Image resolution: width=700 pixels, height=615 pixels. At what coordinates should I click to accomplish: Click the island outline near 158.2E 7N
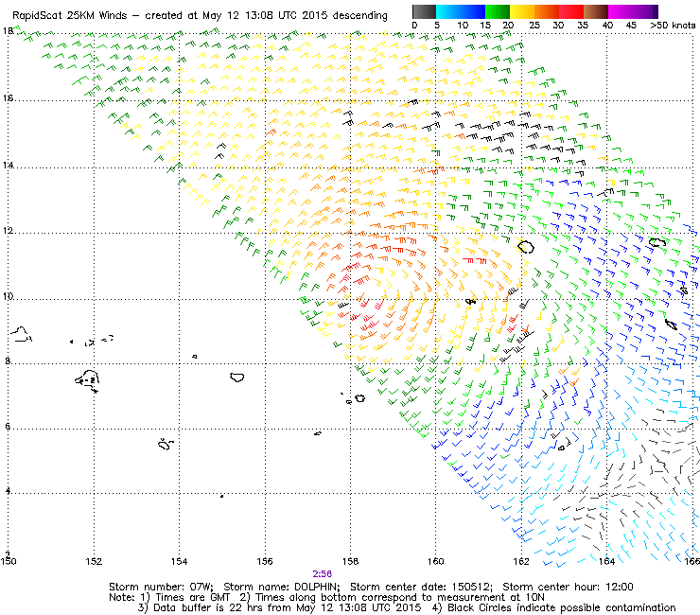point(359,398)
